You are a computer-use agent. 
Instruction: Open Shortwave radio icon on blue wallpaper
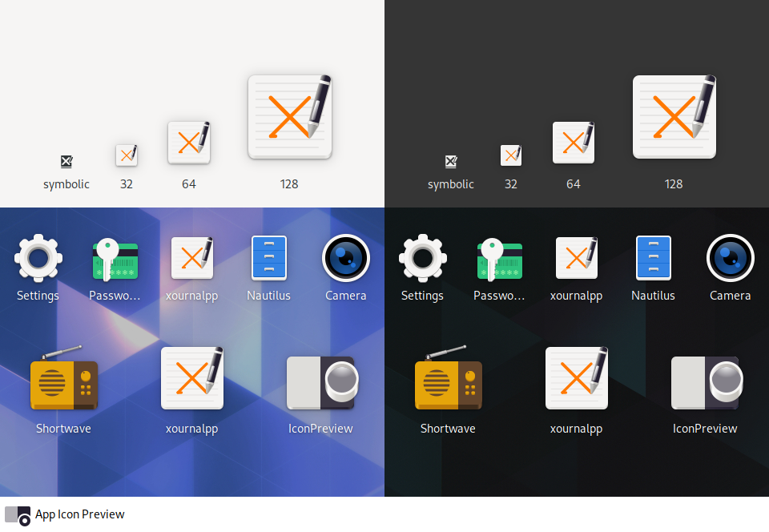(x=64, y=377)
